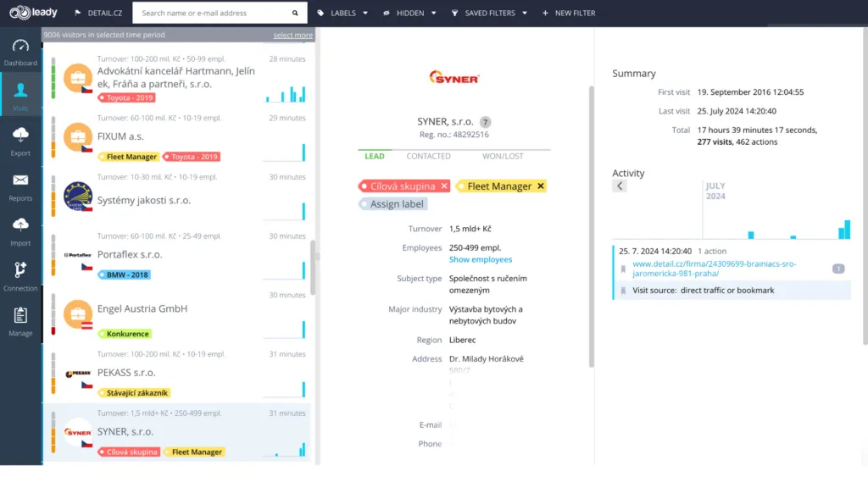Click the FIXUM a.s. company name
868x488 pixels.
pos(120,136)
